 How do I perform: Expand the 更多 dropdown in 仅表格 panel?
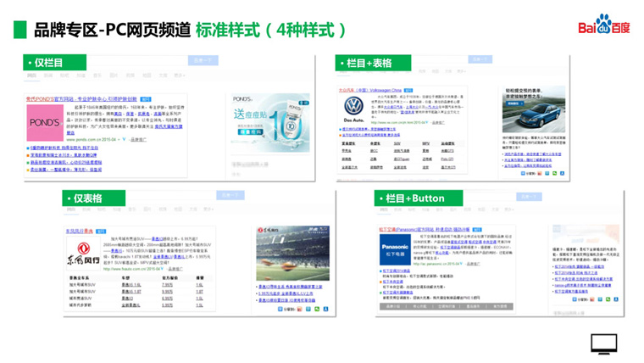pos(208,209)
